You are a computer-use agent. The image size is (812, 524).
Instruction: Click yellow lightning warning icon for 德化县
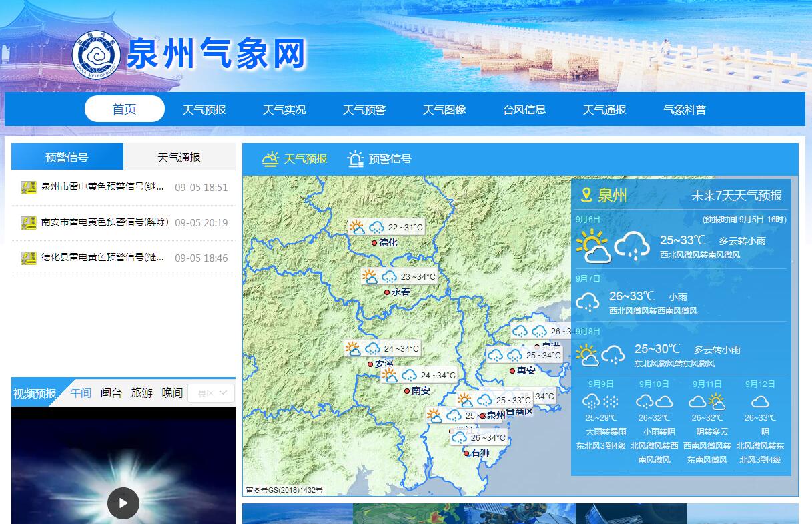(28, 258)
